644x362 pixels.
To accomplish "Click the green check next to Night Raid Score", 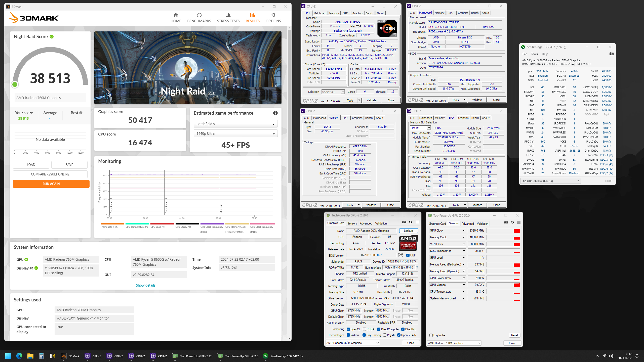I will tap(52, 37).
